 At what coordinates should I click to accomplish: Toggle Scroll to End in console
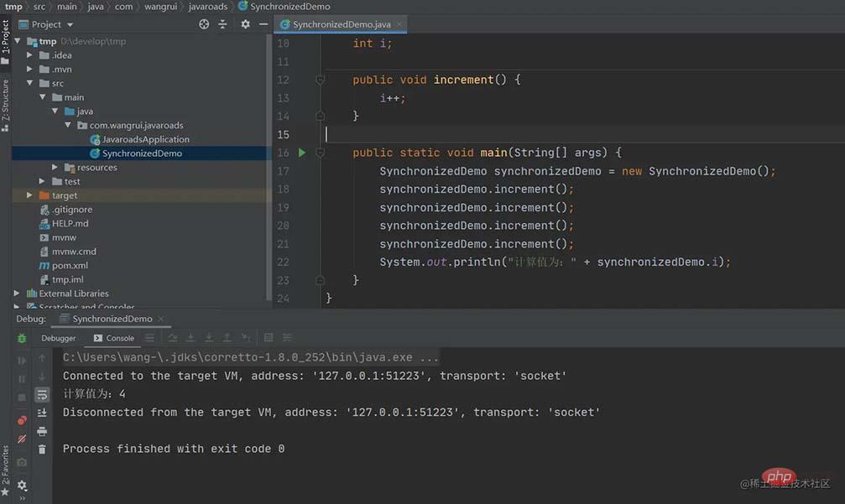click(42, 413)
